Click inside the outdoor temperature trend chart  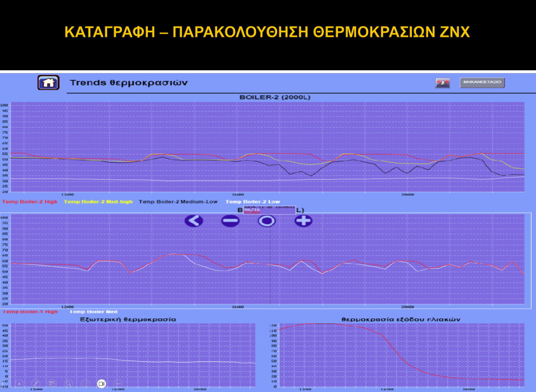tap(133, 355)
